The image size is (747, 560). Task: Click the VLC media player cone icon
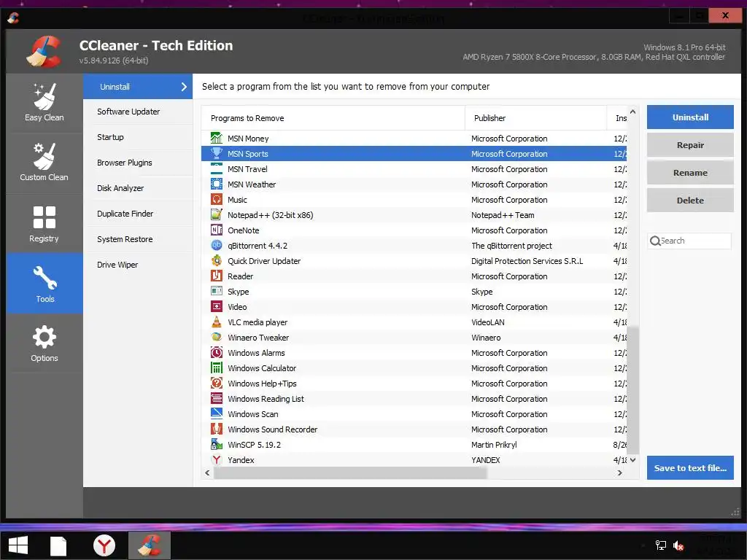(216, 322)
